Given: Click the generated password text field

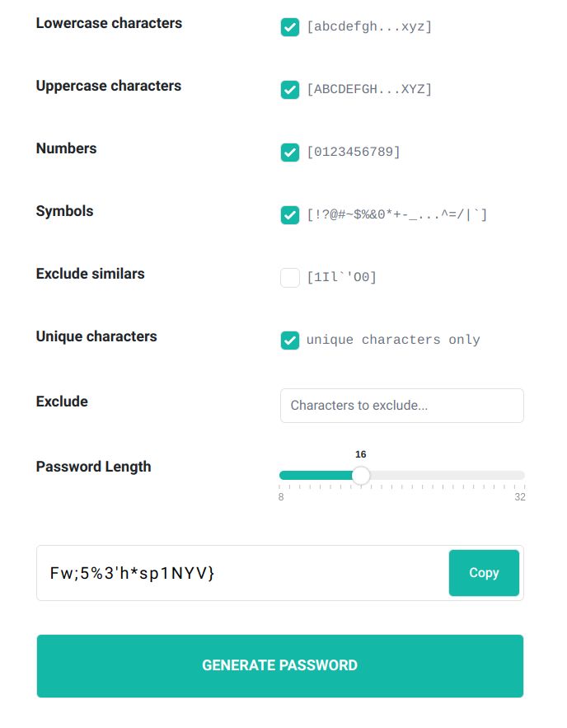Looking at the screenshot, I should [x=239, y=572].
